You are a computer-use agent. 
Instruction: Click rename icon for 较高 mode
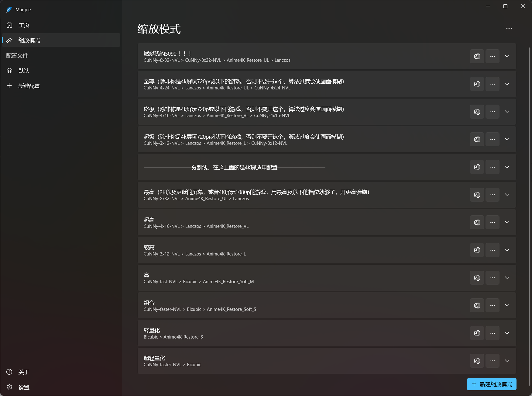477,250
